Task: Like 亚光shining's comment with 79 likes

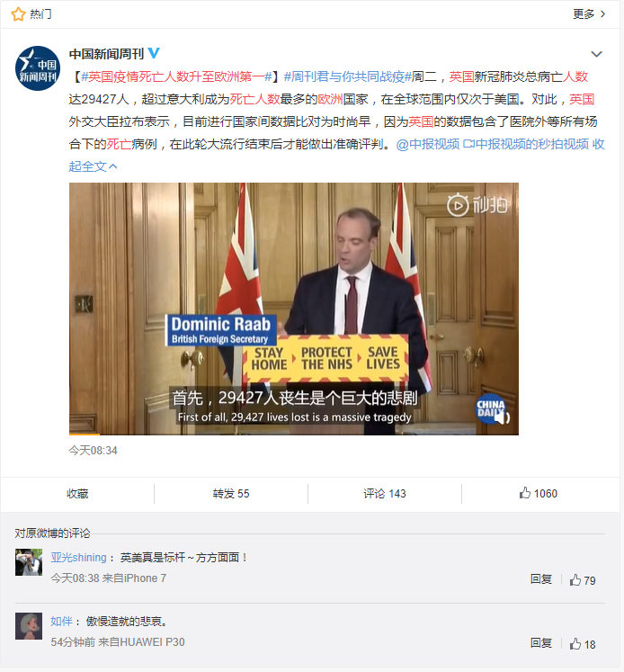Action: point(583,580)
